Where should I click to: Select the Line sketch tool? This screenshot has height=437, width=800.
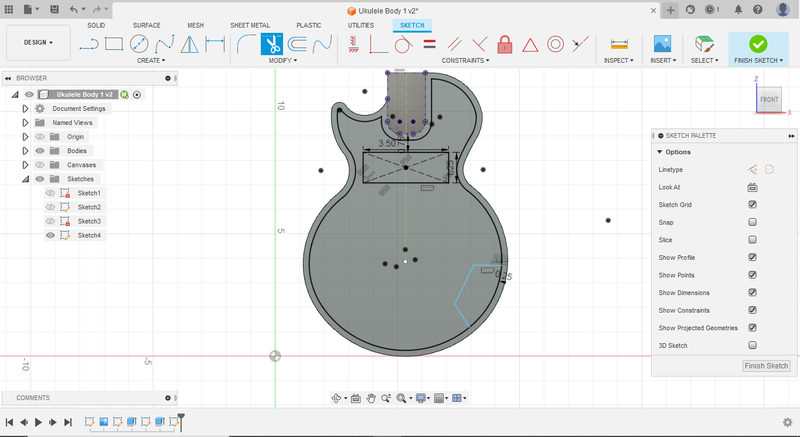89,44
